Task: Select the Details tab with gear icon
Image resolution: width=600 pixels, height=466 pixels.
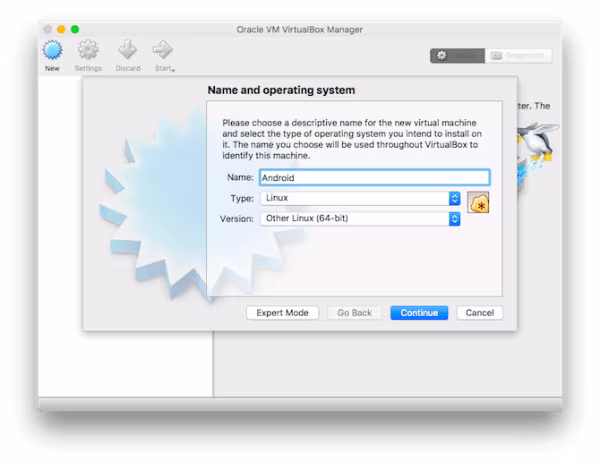Action: [457, 56]
